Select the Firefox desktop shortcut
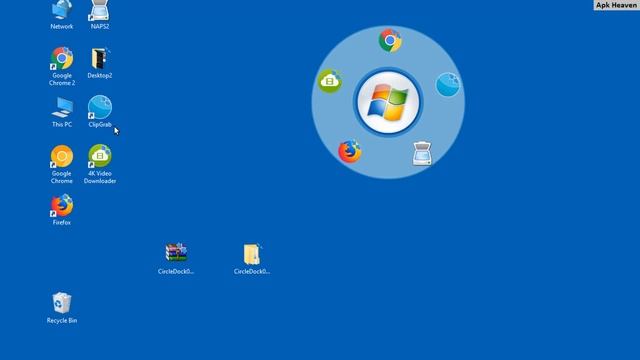 62,209
